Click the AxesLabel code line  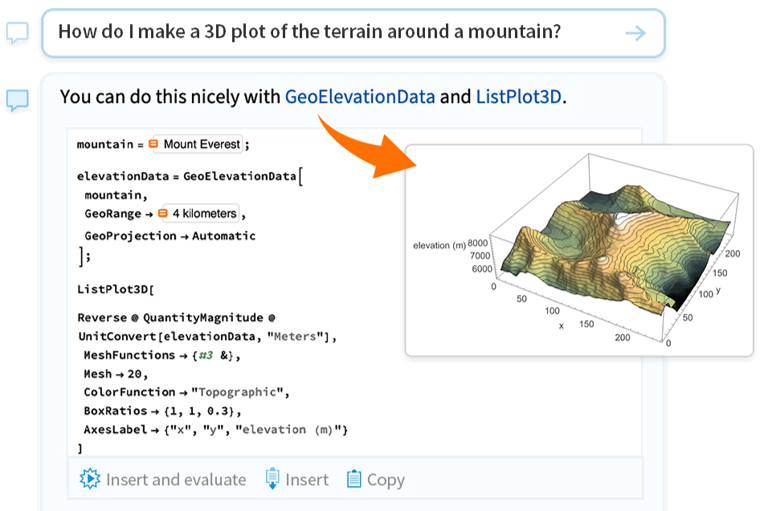coord(216,430)
